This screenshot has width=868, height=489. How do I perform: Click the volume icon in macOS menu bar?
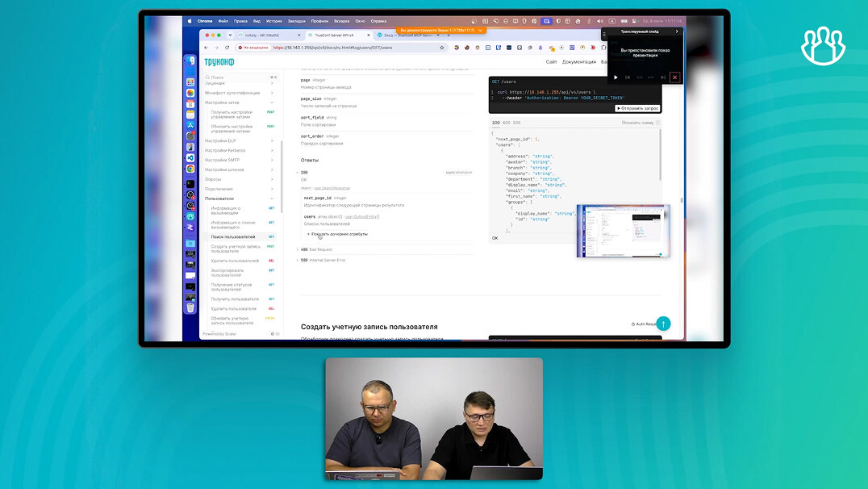click(600, 21)
